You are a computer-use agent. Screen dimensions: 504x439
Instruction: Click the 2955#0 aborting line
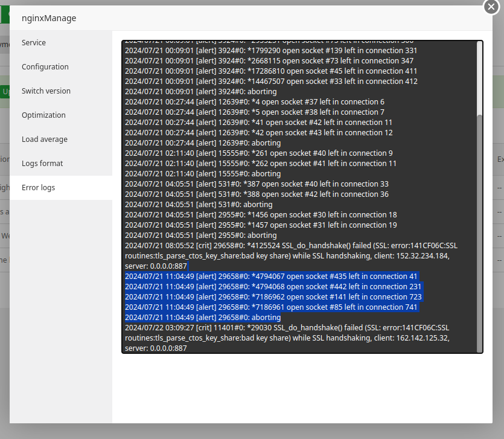[201, 236]
